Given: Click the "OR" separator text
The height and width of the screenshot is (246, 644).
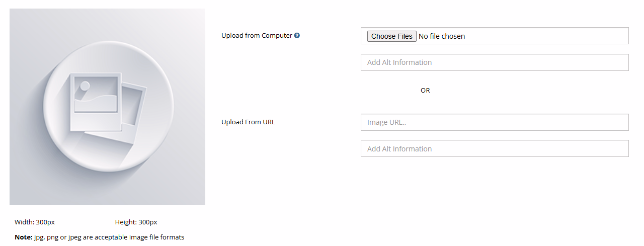Looking at the screenshot, I should [425, 91].
